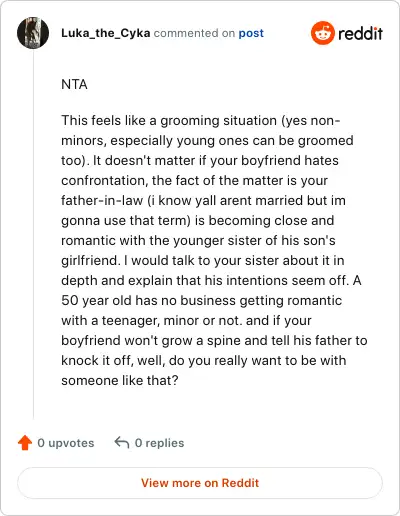Click the line starting "This feels like a grooming"

coord(201,121)
